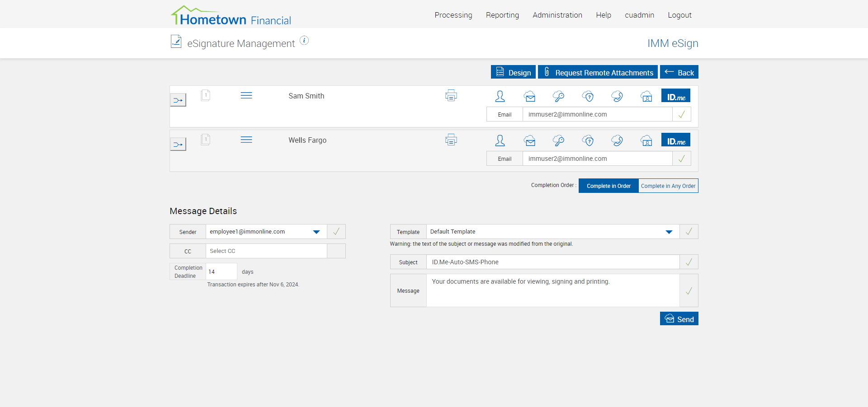Click the eSignature Management document pen icon

[x=176, y=42]
